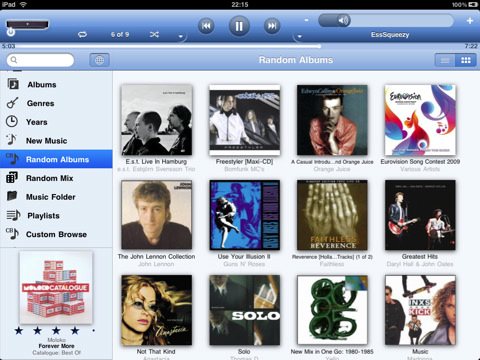The image size is (480, 360).
Task: Click the Playlists list-note icon
Action: pyautogui.click(x=13, y=215)
